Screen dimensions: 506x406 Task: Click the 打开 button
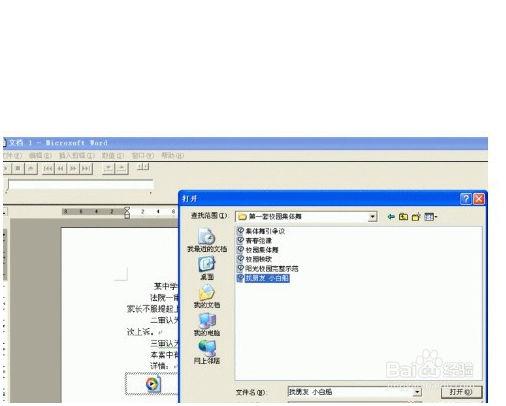point(461,392)
